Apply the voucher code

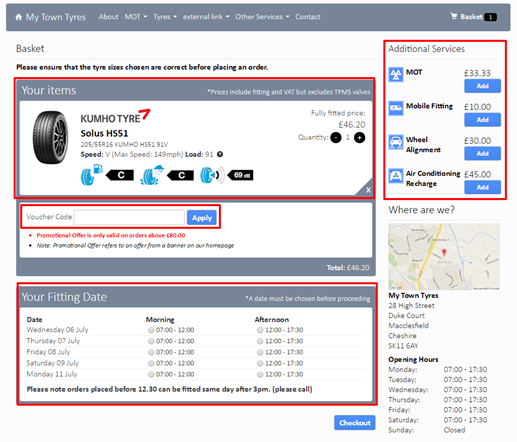coord(202,218)
